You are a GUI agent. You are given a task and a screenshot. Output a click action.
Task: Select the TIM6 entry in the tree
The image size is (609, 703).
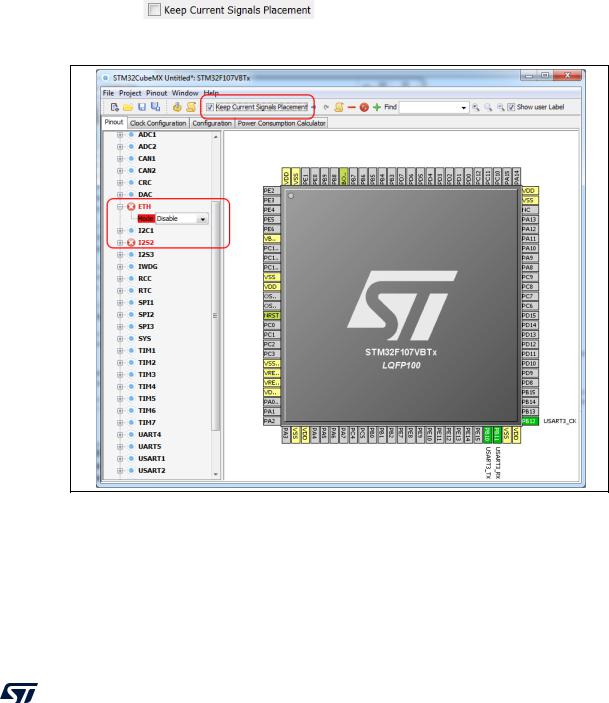coord(147,410)
